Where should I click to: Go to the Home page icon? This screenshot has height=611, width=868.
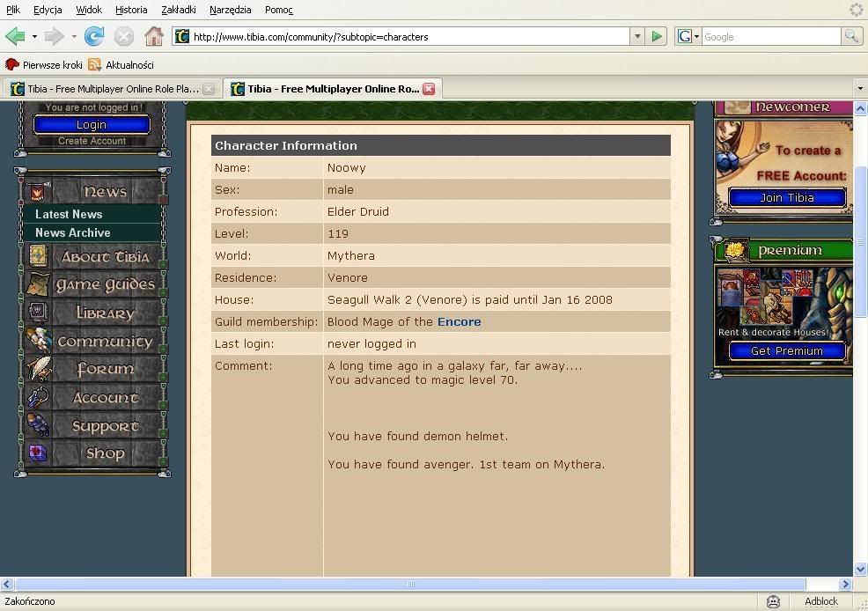pyautogui.click(x=154, y=36)
